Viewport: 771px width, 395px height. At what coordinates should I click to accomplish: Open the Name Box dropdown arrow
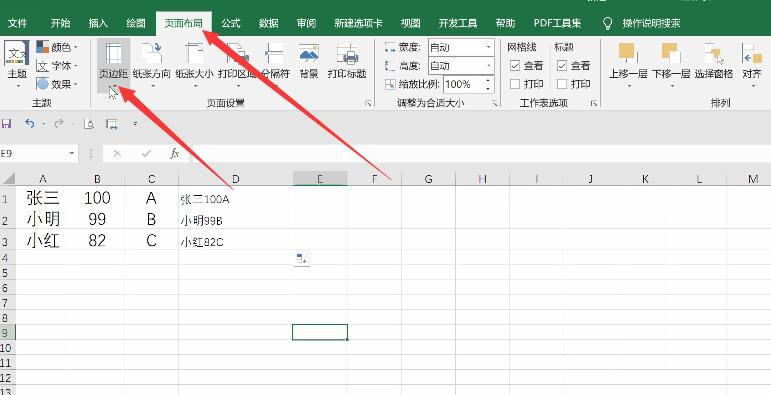[72, 154]
